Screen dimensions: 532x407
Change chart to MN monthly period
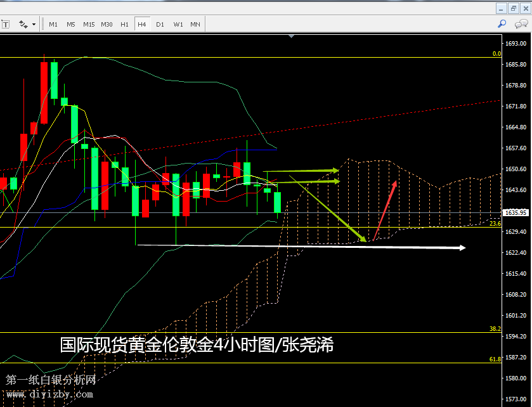tap(195, 24)
